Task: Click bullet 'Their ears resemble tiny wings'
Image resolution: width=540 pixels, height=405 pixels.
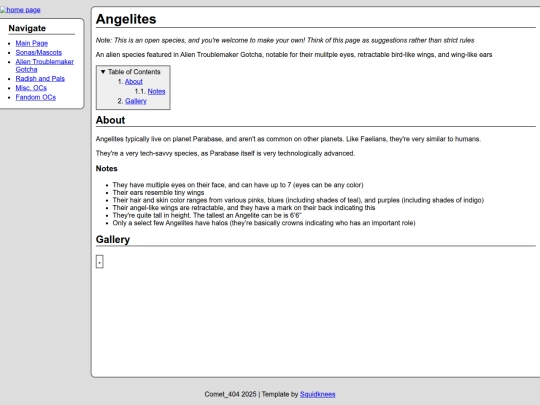Action: click(x=158, y=193)
